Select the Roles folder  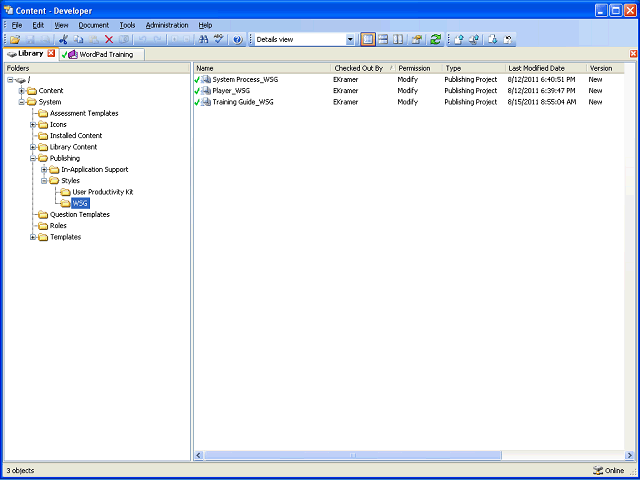point(58,225)
